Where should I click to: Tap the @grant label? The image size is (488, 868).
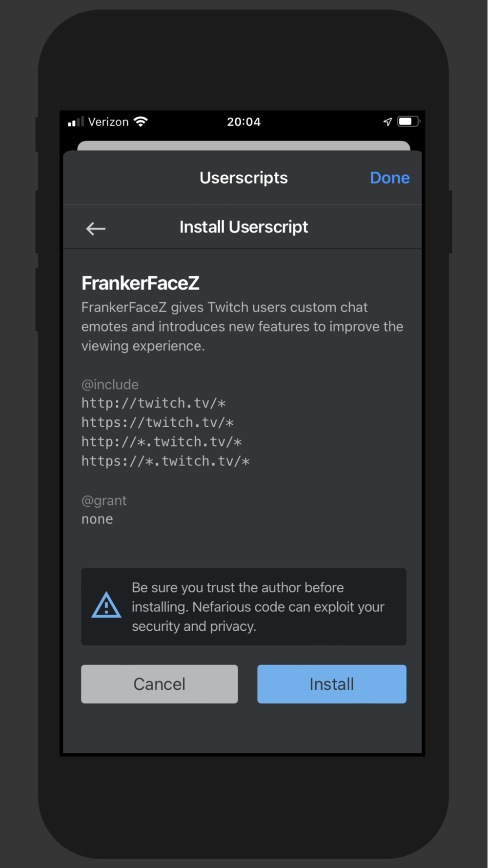pyautogui.click(x=104, y=500)
